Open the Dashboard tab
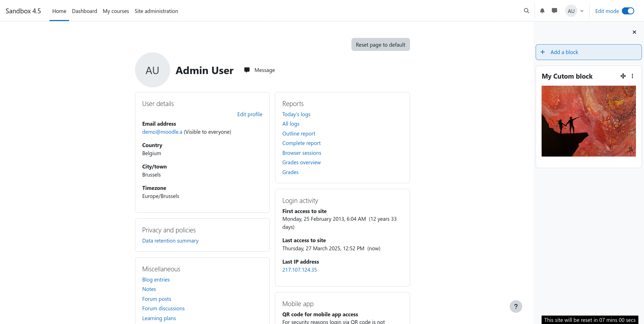The height and width of the screenshot is (324, 644). point(85,11)
